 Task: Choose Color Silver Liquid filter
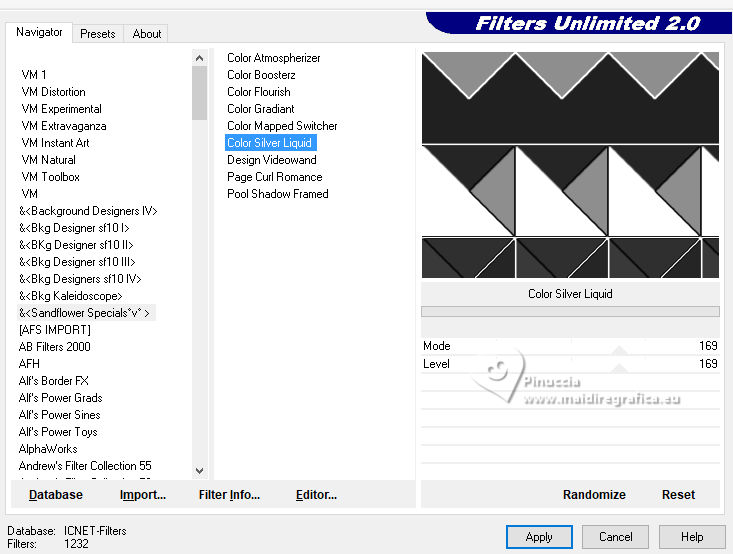click(271, 143)
